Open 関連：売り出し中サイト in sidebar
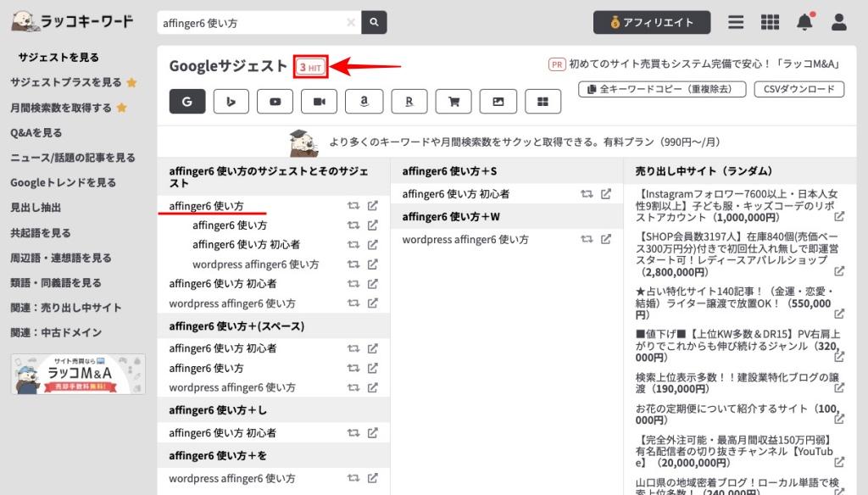Screen dimensions: 868x495 tap(66, 308)
